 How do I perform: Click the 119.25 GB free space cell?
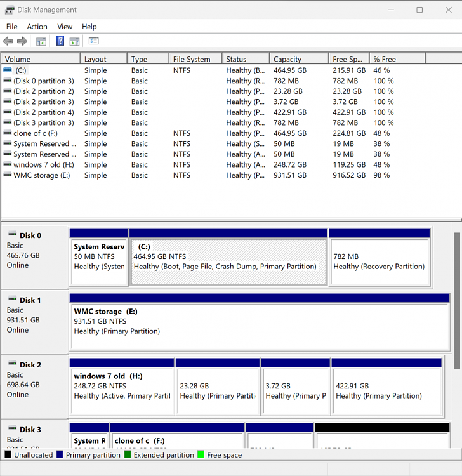349,164
